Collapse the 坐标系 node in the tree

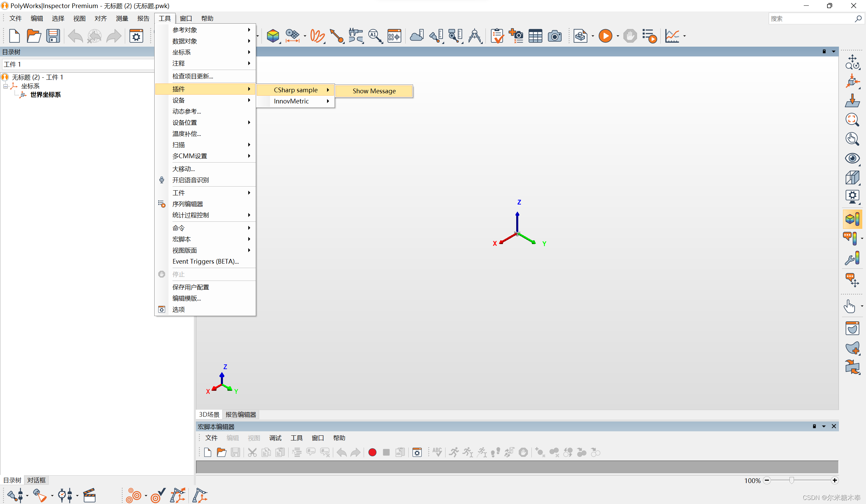click(x=5, y=86)
